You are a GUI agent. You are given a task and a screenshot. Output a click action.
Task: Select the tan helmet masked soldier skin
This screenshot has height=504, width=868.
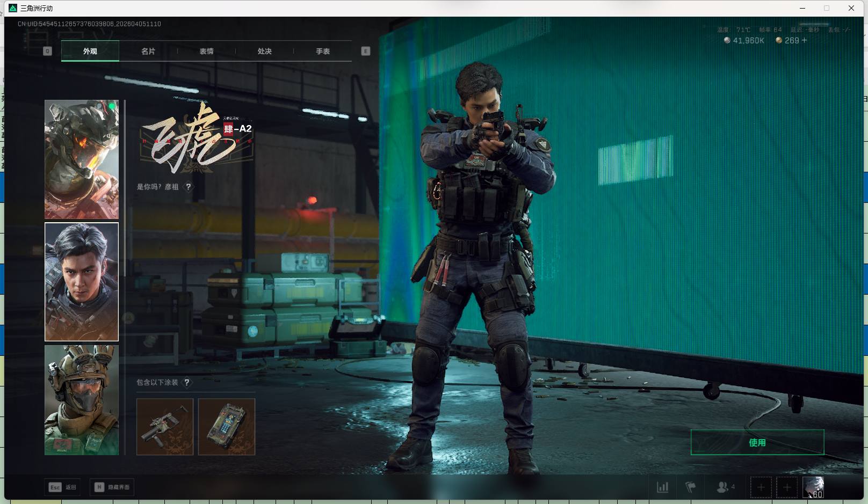coord(82,400)
